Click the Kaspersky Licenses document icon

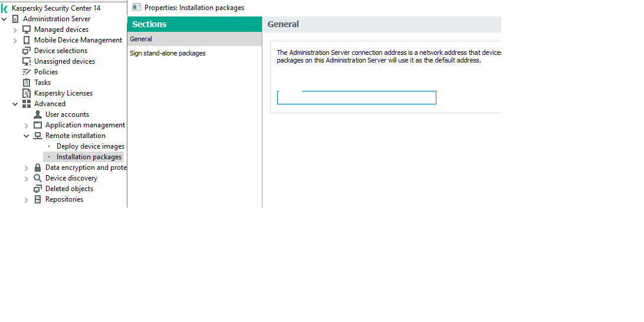tap(27, 93)
